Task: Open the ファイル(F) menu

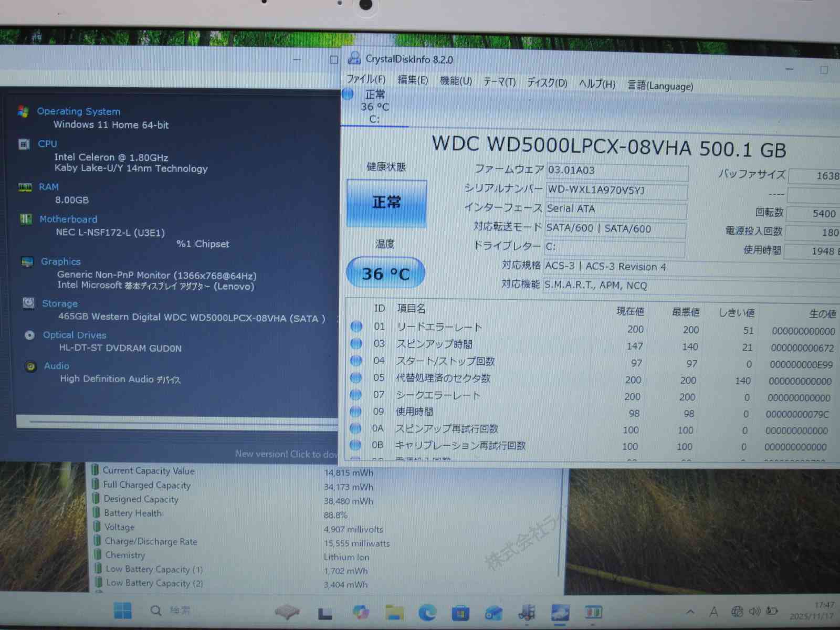Action: point(366,79)
